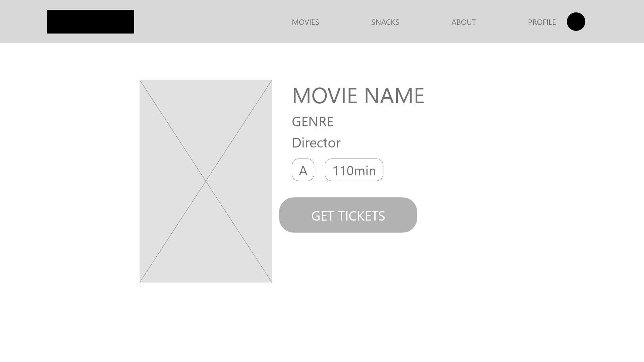Click the A rating badge
This screenshot has height=362, width=644.
[303, 170]
